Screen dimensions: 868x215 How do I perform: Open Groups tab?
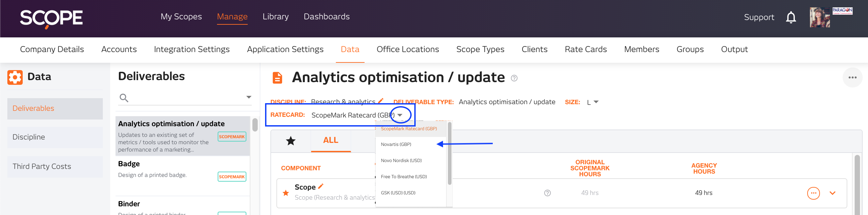click(x=690, y=49)
